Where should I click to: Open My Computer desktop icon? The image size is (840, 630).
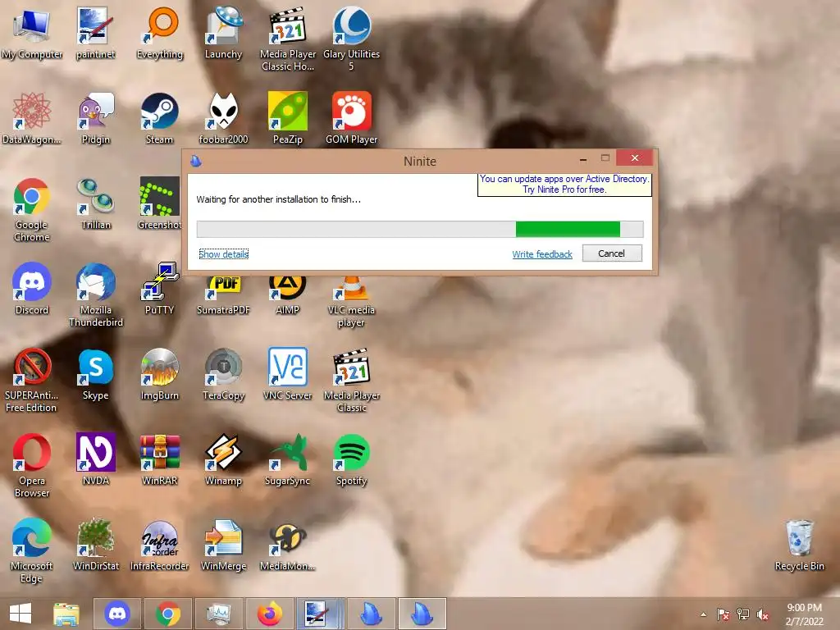pyautogui.click(x=32, y=32)
